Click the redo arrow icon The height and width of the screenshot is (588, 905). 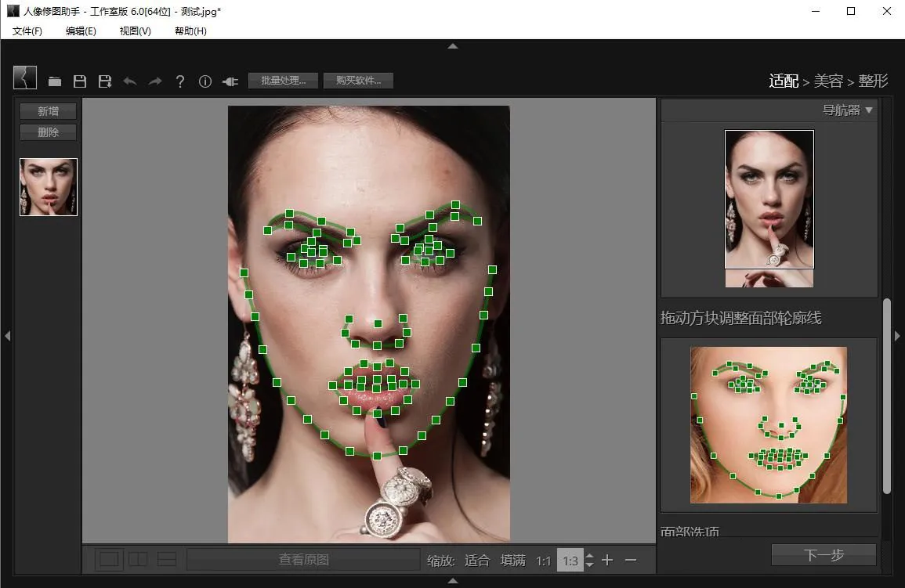point(155,81)
